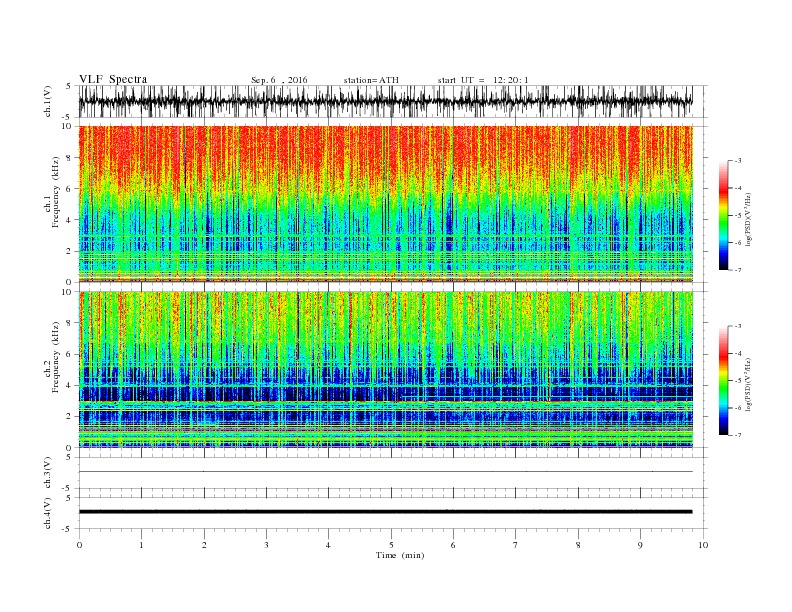Click the time axis tick label "10"
This screenshot has width=792, height=612.
[703, 545]
